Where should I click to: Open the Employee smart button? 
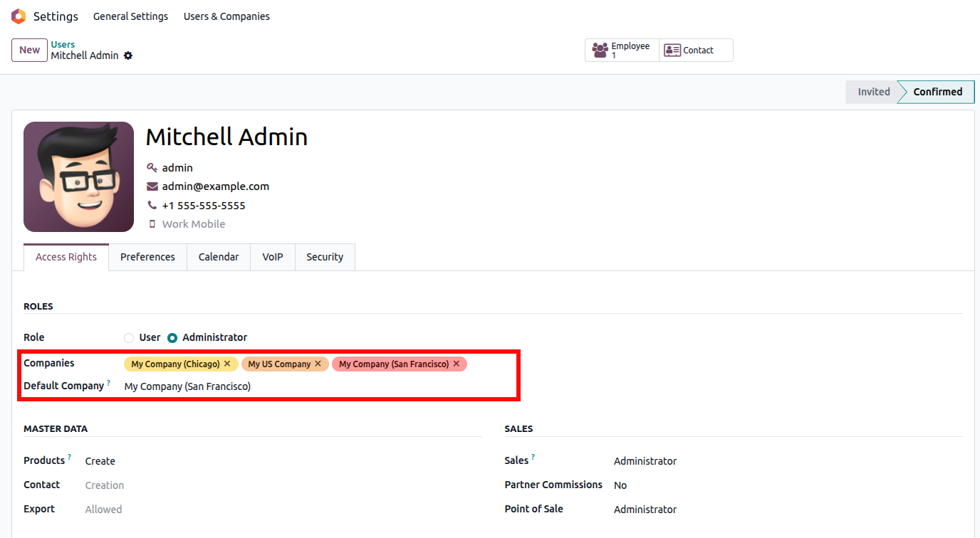[622, 51]
